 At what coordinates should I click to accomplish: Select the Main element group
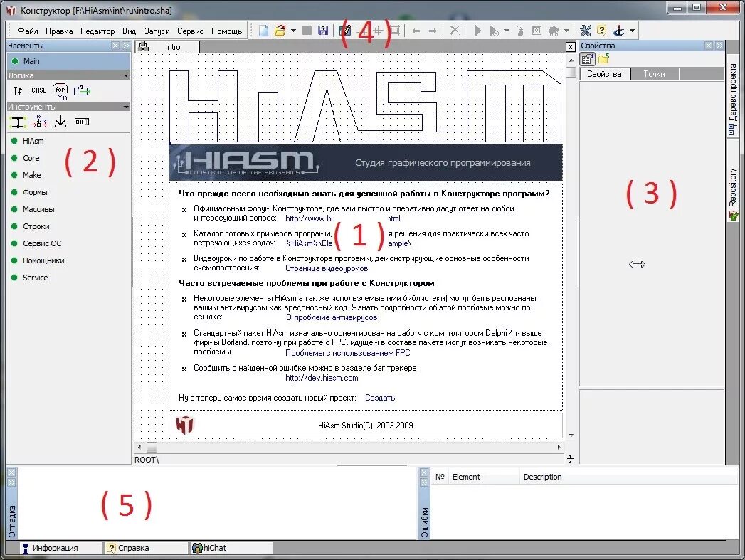[x=68, y=61]
